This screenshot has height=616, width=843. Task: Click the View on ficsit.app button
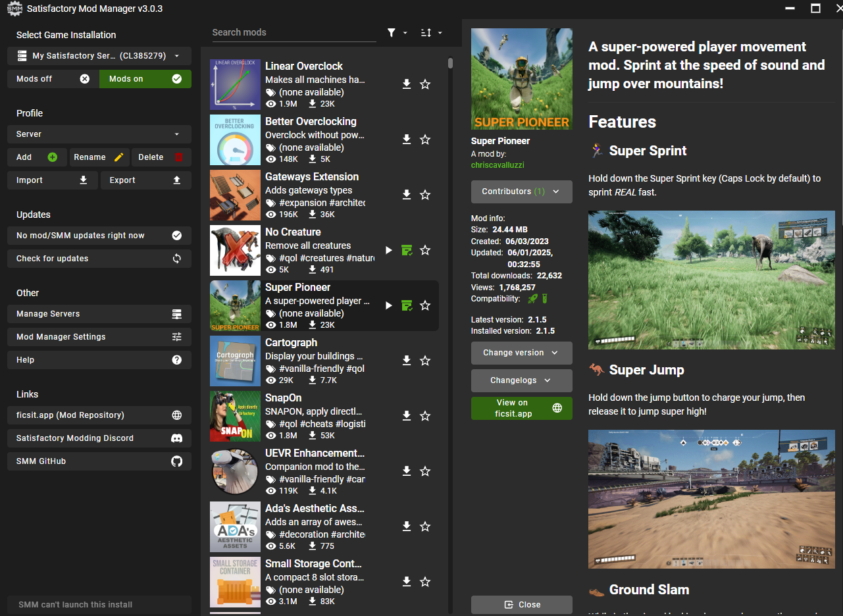click(522, 408)
